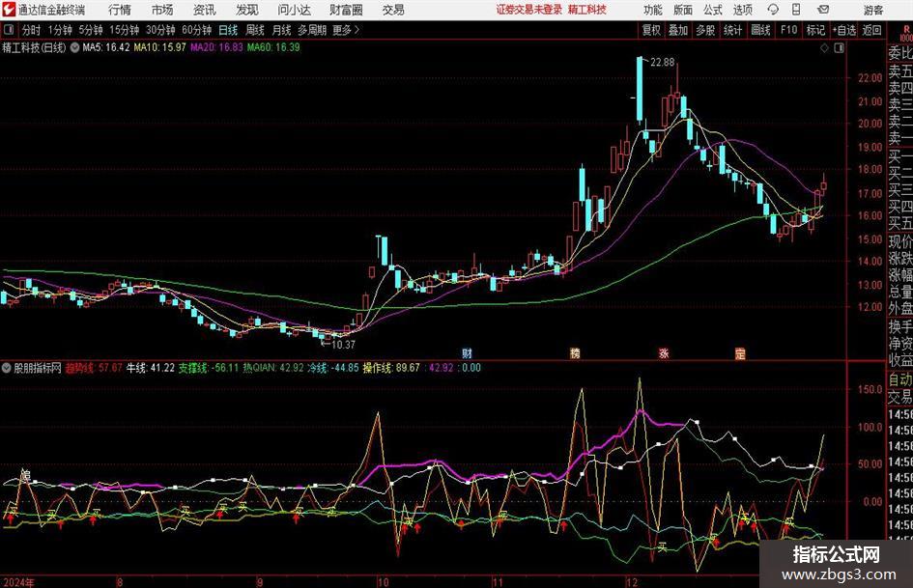Open the 市场 menu

162,10
